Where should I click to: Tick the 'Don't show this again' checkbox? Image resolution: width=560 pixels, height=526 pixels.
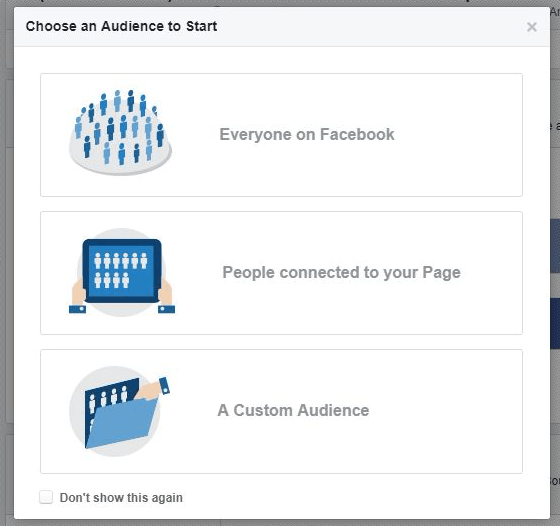point(46,497)
